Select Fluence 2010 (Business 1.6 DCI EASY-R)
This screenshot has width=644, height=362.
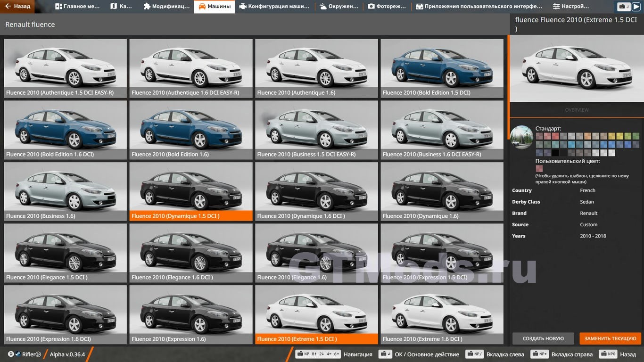(x=442, y=130)
